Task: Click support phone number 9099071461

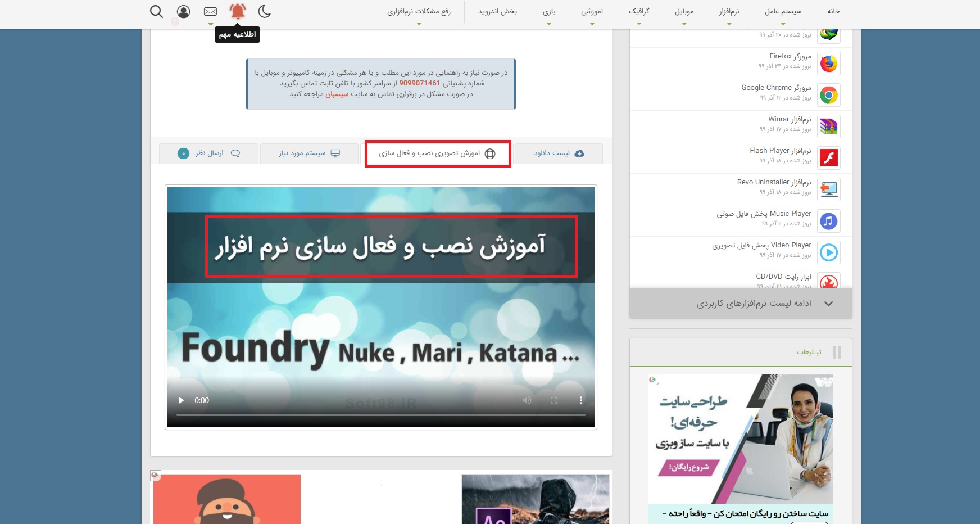Action: click(x=420, y=83)
